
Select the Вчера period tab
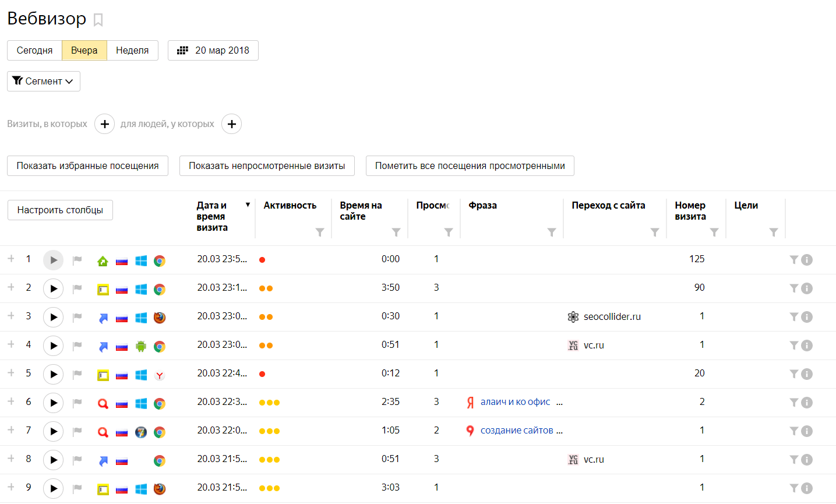(84, 50)
